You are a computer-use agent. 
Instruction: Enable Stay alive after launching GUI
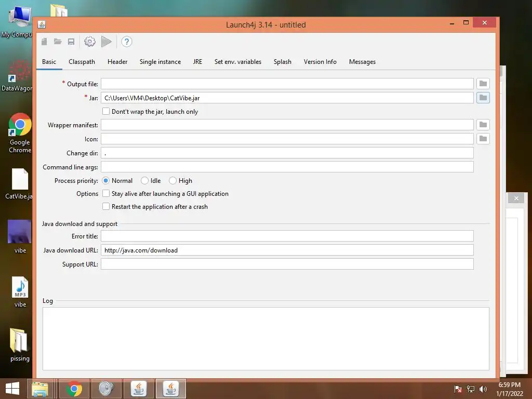106,193
